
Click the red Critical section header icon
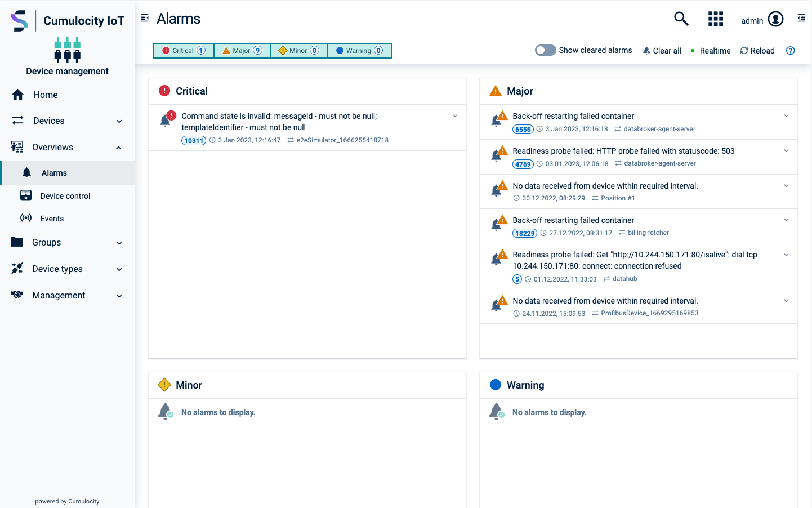pos(164,91)
